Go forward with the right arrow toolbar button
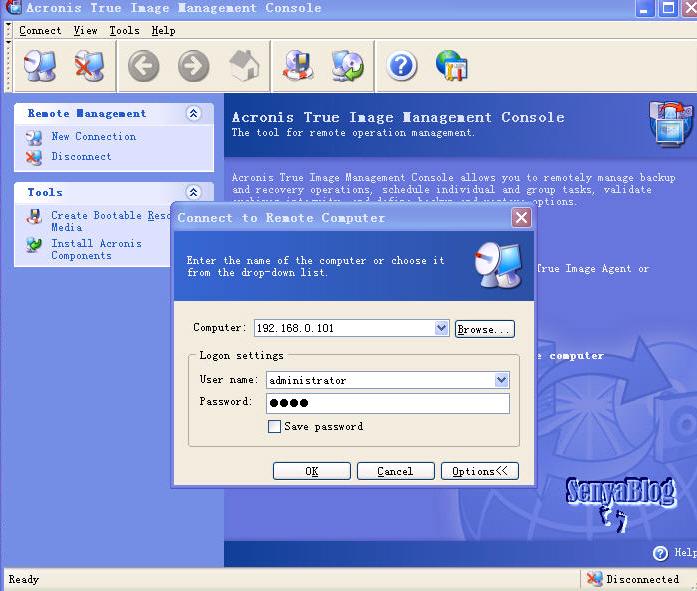The height and width of the screenshot is (591, 697). coord(194,66)
